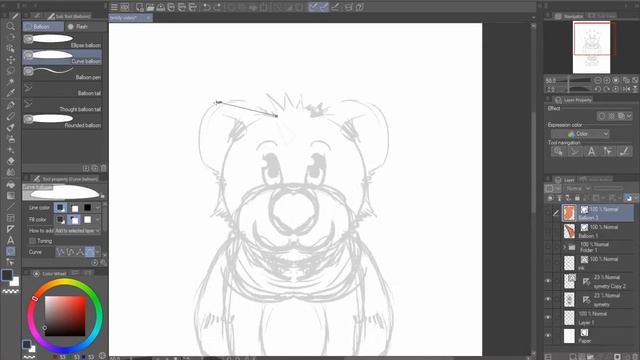Select Rounded balloon sub tool
Viewport: 640px width, 360px height.
[x=62, y=121]
